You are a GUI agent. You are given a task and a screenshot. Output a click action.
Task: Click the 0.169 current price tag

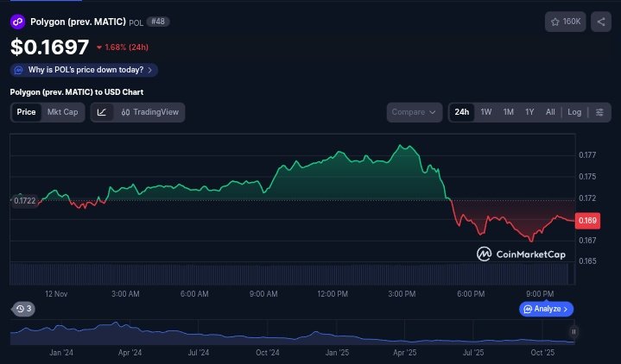coord(587,221)
